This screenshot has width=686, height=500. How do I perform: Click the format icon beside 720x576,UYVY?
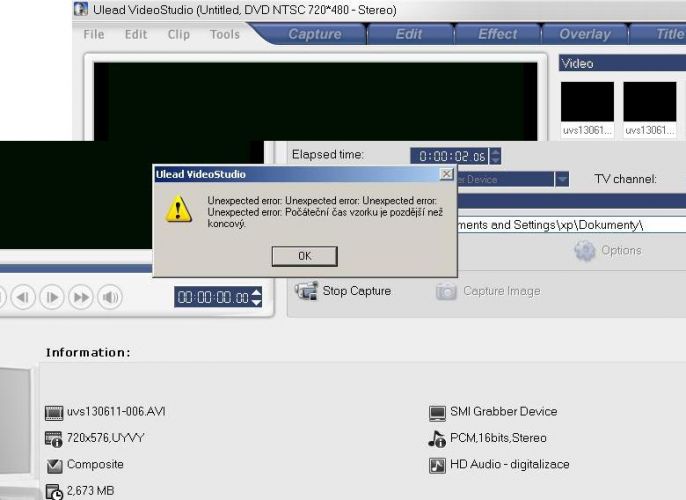point(54,439)
